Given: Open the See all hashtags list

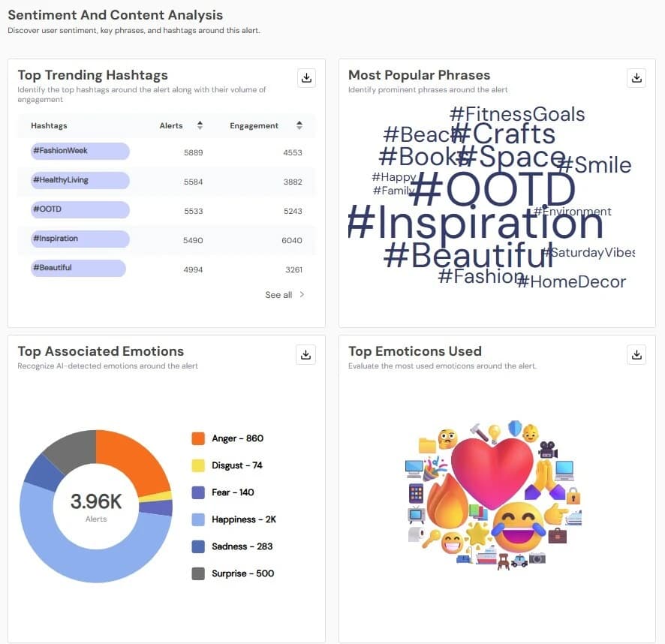Looking at the screenshot, I should pyautogui.click(x=277, y=294).
